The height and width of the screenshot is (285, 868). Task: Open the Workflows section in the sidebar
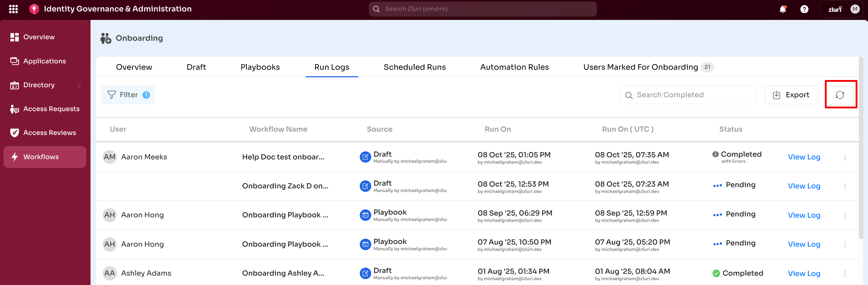(x=40, y=157)
